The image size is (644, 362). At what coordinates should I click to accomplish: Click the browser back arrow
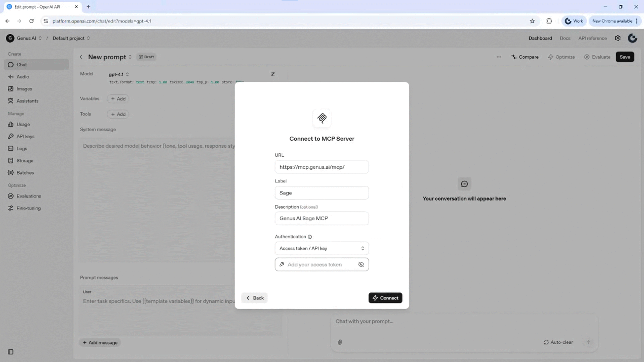(7, 21)
